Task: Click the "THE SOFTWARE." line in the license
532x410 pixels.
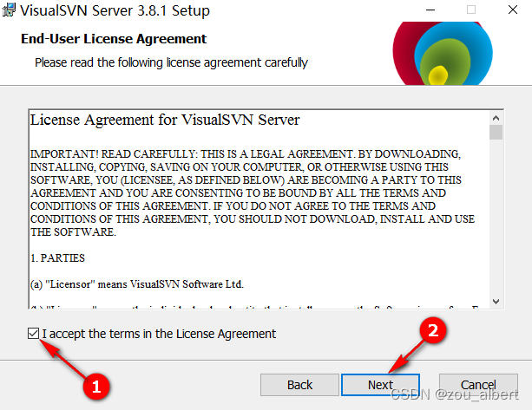Action: coord(73,232)
